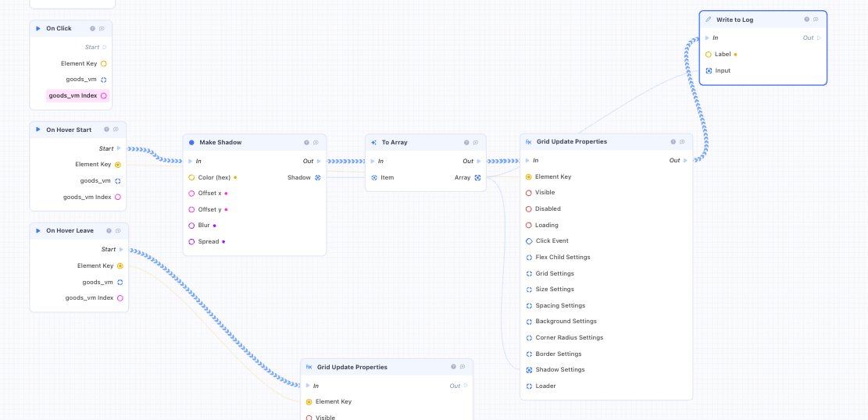Click the Loading pin circle
The image size is (868, 420).
pos(529,225)
